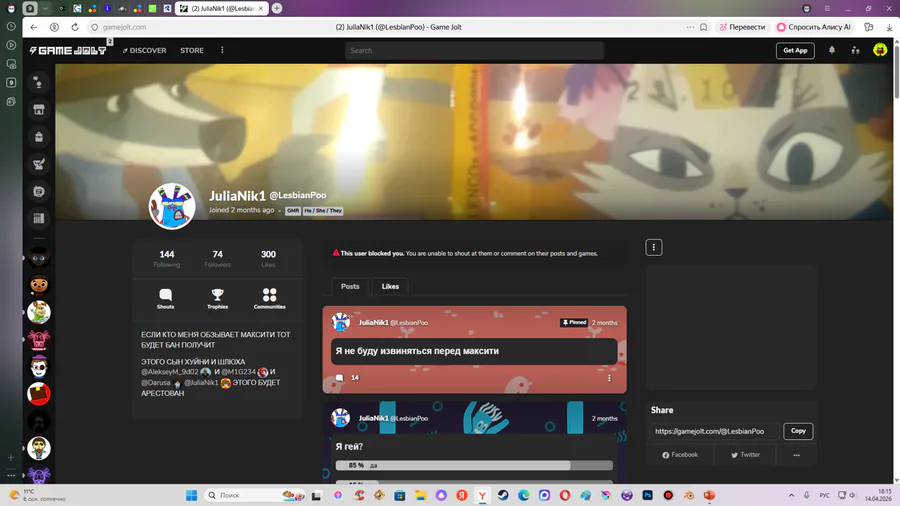View the 300 Likes count
The image size is (900, 506).
click(x=268, y=259)
